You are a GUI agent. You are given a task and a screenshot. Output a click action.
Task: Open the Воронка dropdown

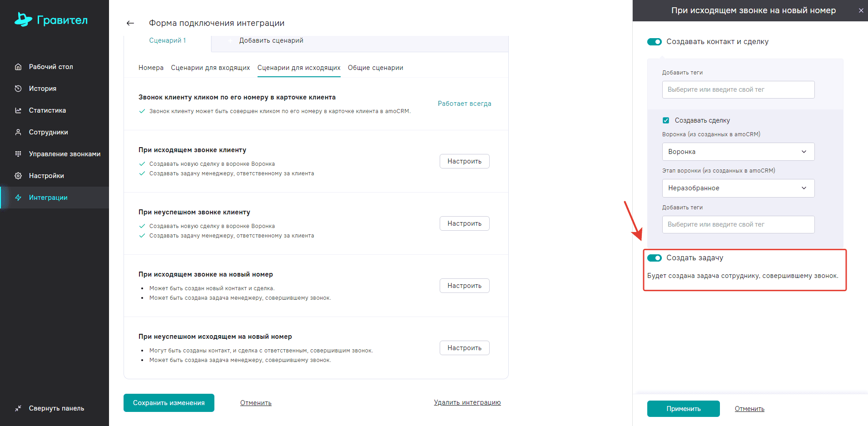coord(738,152)
